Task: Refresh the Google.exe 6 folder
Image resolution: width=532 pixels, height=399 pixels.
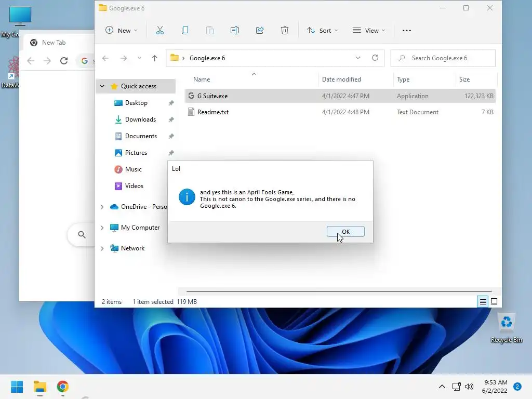Action: (x=375, y=58)
